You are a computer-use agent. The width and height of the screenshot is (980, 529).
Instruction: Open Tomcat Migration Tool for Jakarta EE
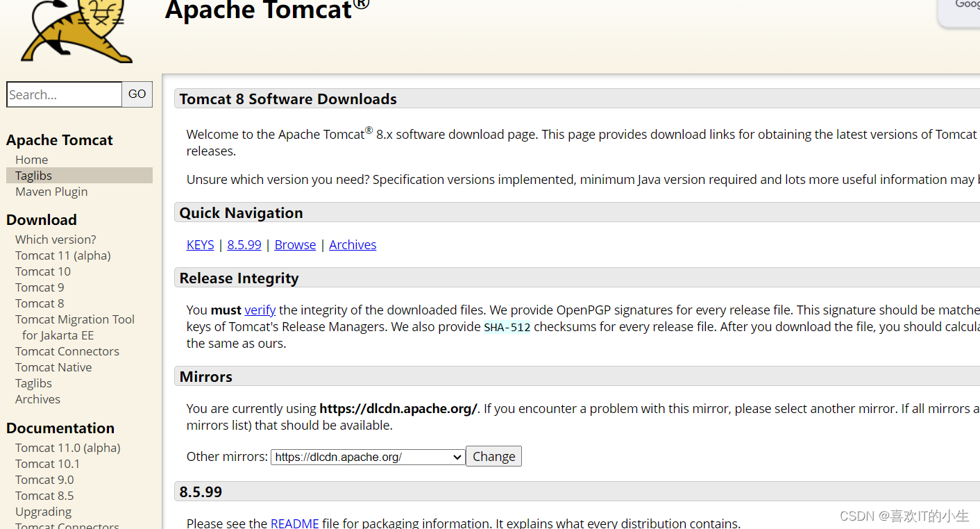click(74, 319)
